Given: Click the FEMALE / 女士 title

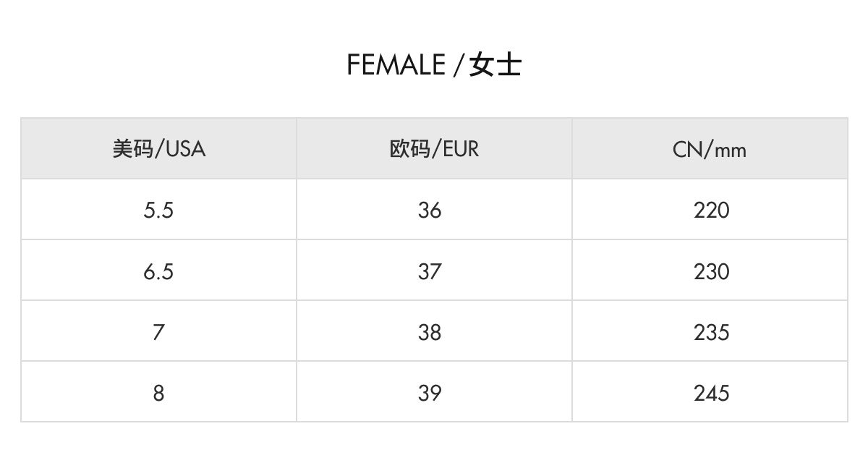Looking at the screenshot, I should pyautogui.click(x=434, y=66).
